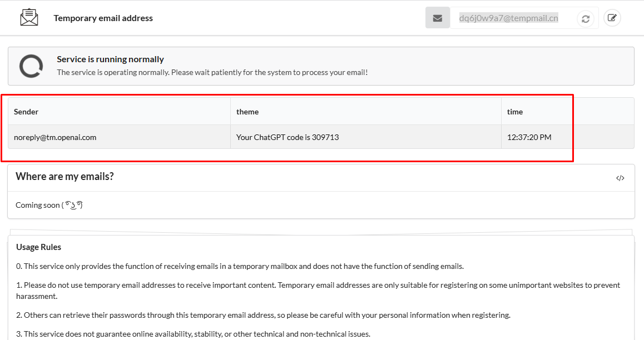Click the theme column header
Viewport: 644px width, 340px height.
(247, 112)
